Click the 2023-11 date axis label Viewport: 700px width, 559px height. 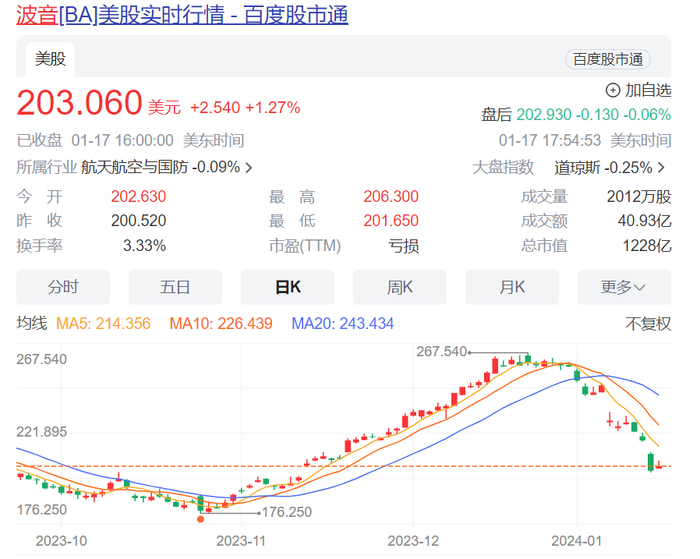coord(241,541)
